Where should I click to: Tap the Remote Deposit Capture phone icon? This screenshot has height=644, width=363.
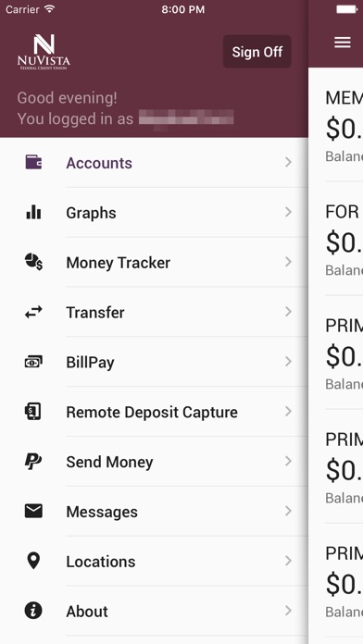(x=33, y=412)
